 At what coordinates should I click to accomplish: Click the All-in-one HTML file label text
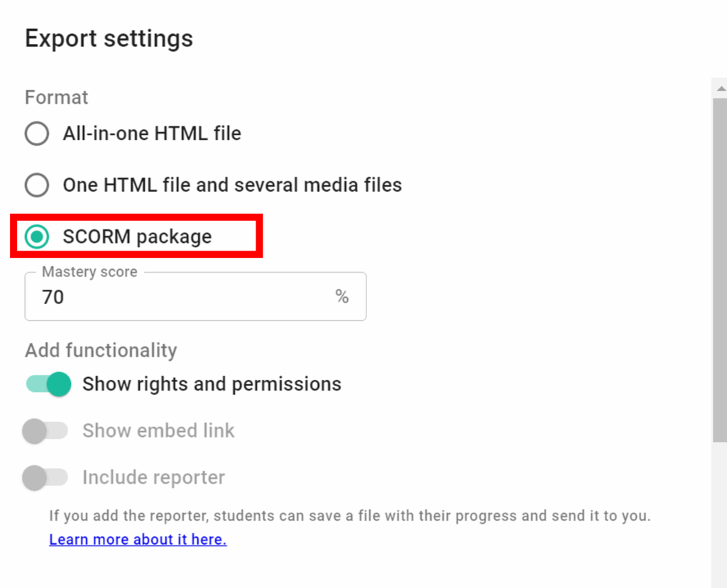152,134
